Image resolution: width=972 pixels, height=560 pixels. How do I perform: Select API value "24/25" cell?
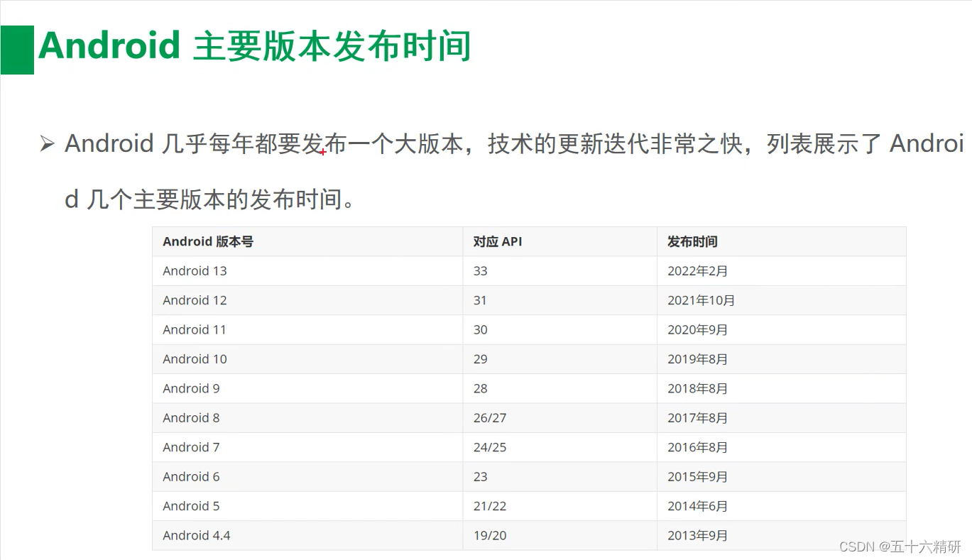click(x=559, y=447)
